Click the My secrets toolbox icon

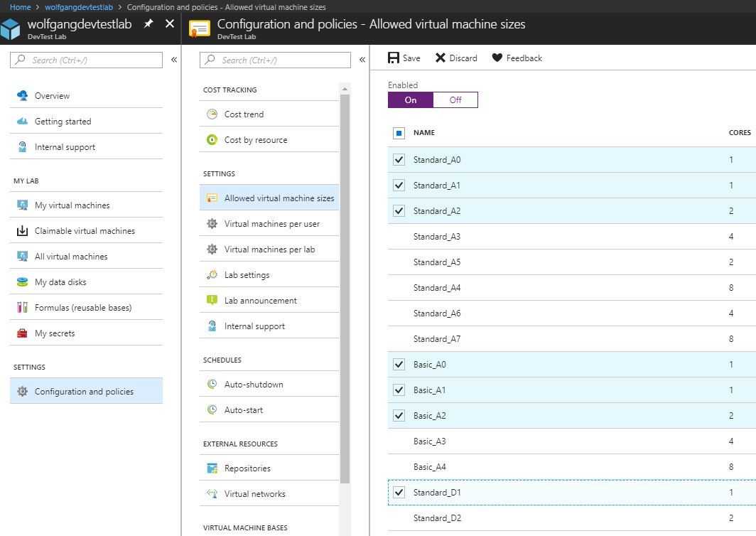(x=22, y=333)
